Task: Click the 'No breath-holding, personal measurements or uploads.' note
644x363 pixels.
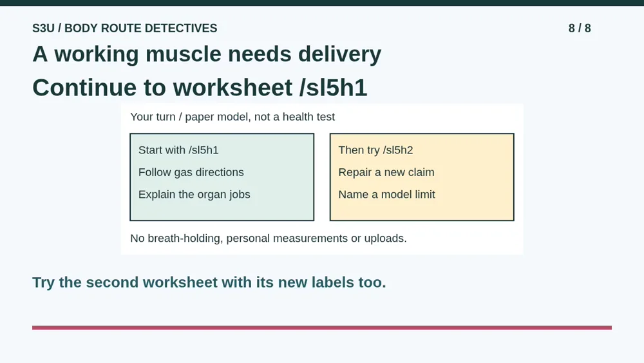Action: [268, 239]
